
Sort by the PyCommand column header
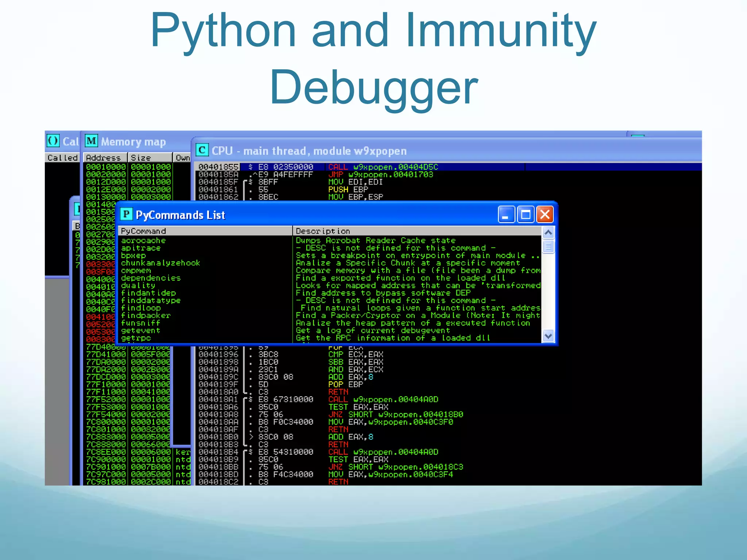(205, 231)
